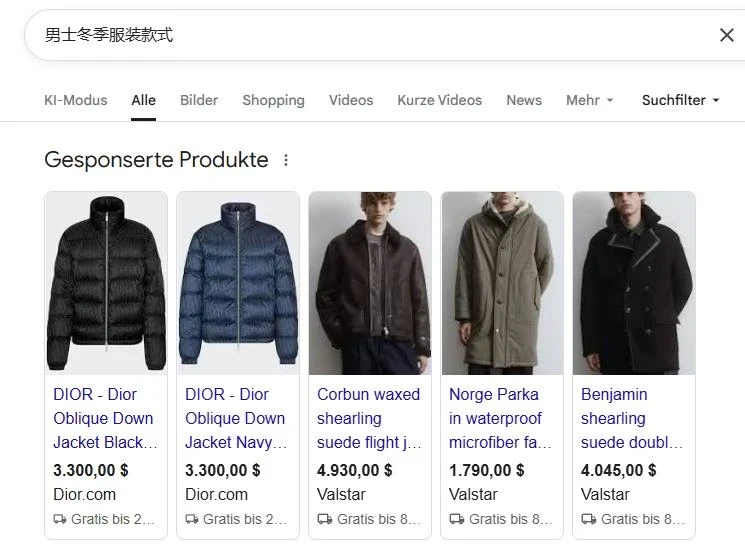Open the News tab
This screenshot has width=745, height=560.
(524, 100)
